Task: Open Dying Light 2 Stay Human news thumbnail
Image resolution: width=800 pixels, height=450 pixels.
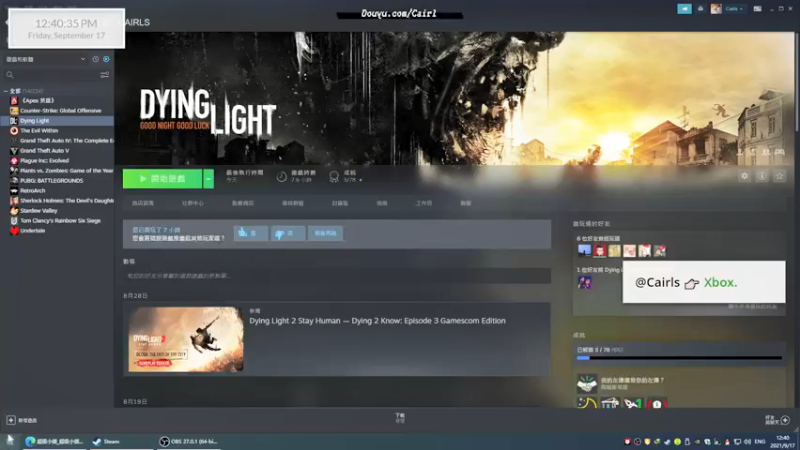Action: 186,339
